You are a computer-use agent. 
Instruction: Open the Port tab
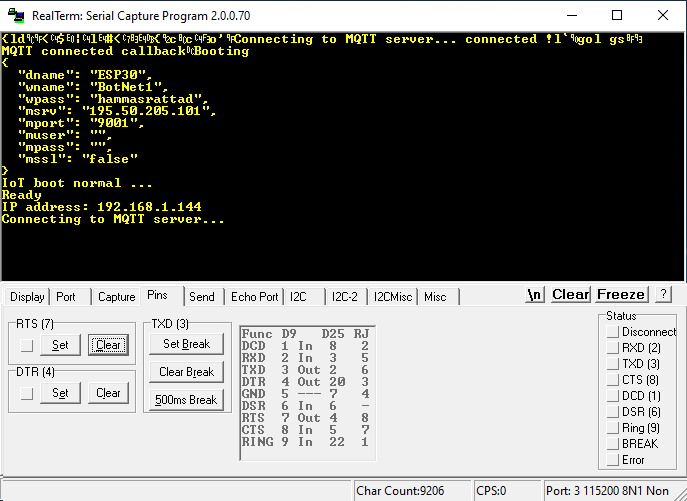[x=66, y=297]
